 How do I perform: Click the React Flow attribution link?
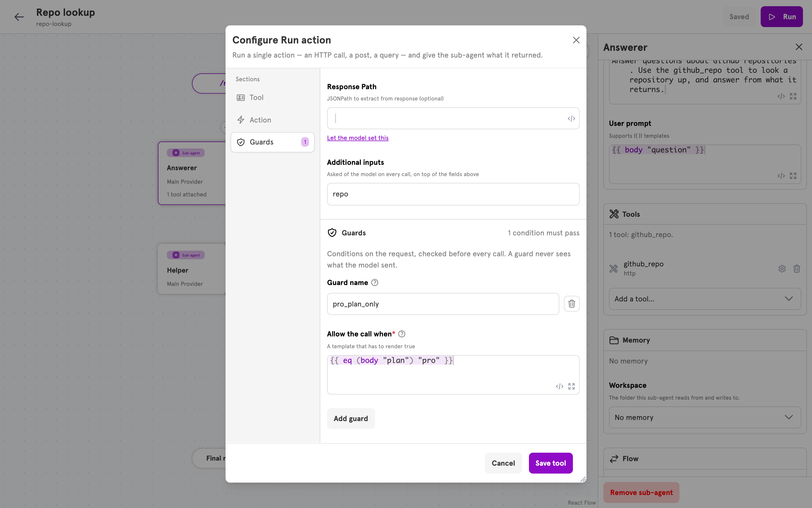[x=581, y=503]
